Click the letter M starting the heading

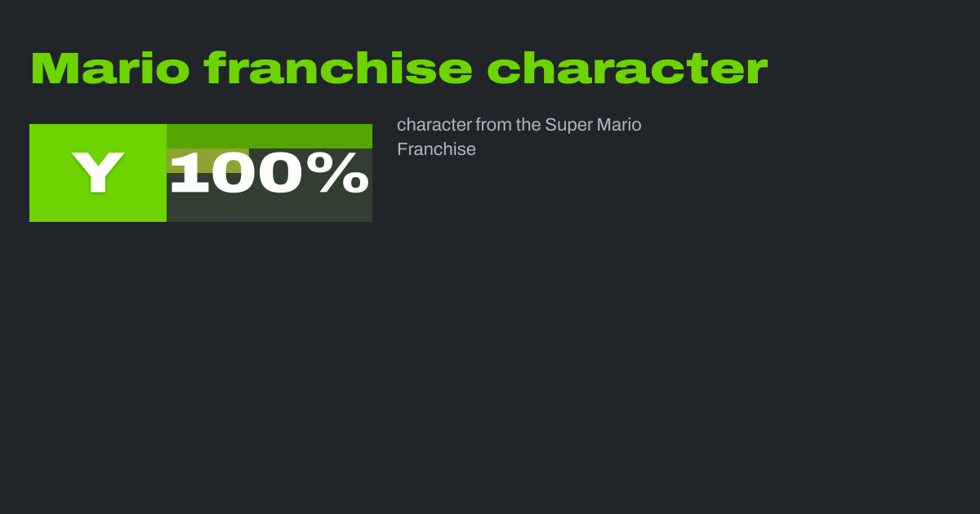51,69
